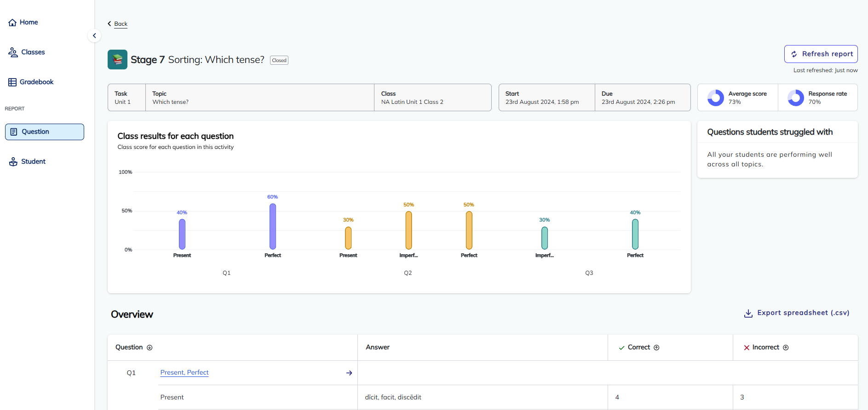The height and width of the screenshot is (410, 868).
Task: Click the download icon beside Export spreadsheet
Action: (748, 313)
